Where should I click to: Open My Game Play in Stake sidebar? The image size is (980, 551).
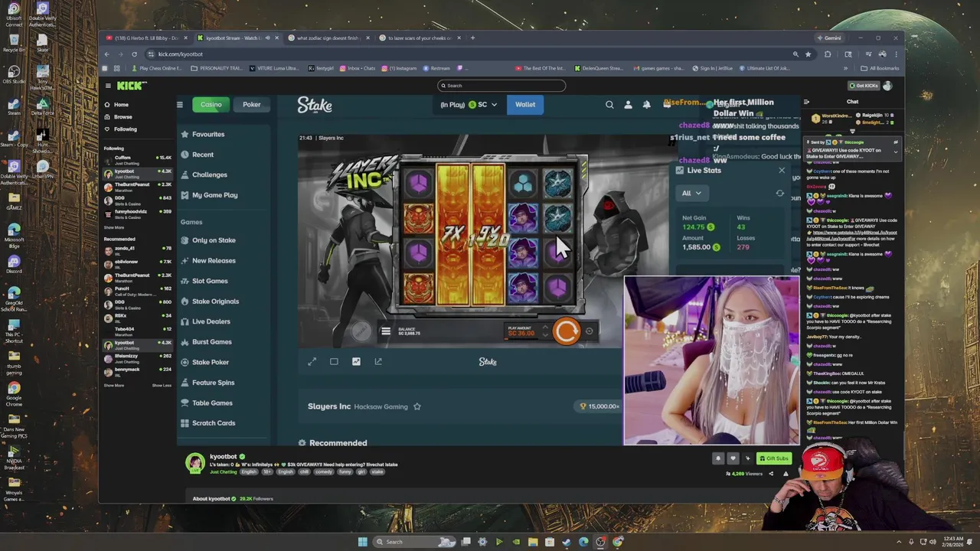tap(209, 195)
